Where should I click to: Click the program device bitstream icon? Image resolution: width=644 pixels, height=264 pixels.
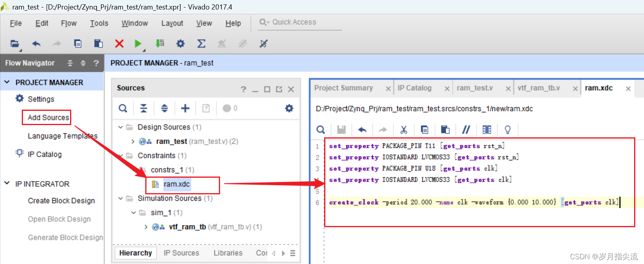pyautogui.click(x=160, y=44)
